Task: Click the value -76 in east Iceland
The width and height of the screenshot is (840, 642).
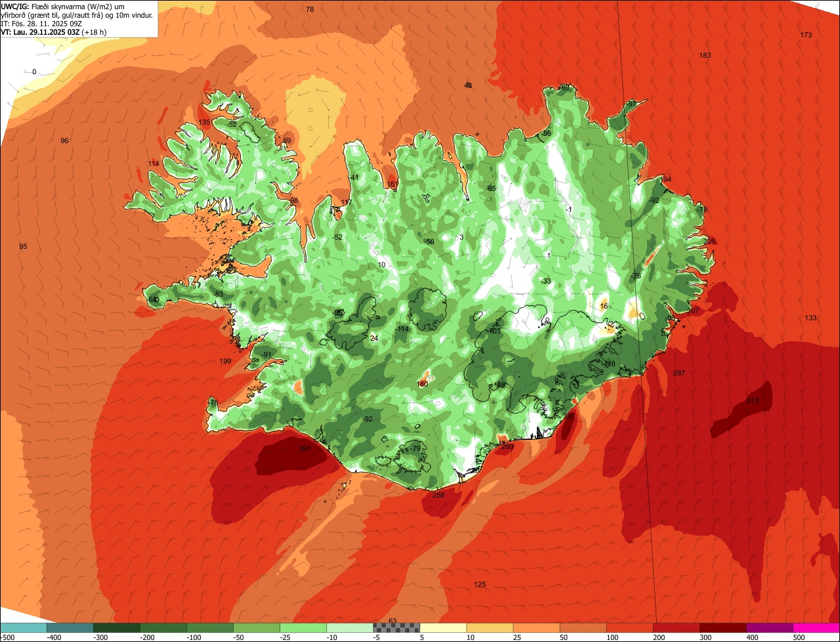Action: coord(636,276)
